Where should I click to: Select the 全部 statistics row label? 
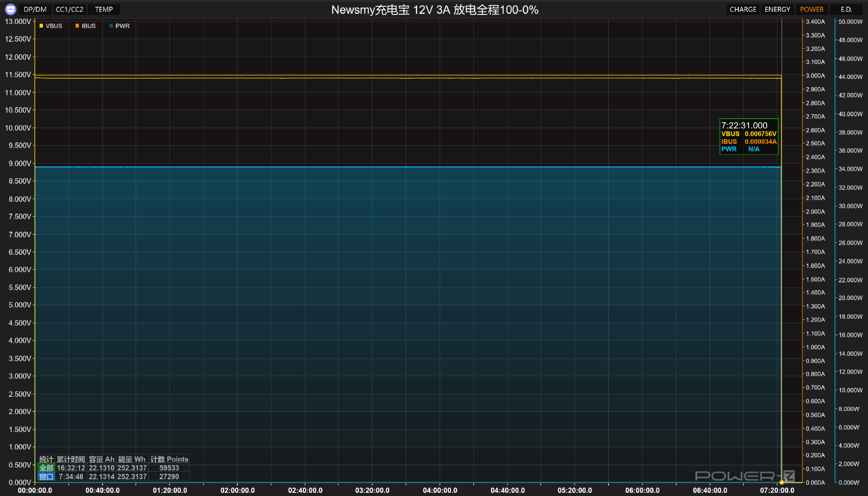(46, 468)
